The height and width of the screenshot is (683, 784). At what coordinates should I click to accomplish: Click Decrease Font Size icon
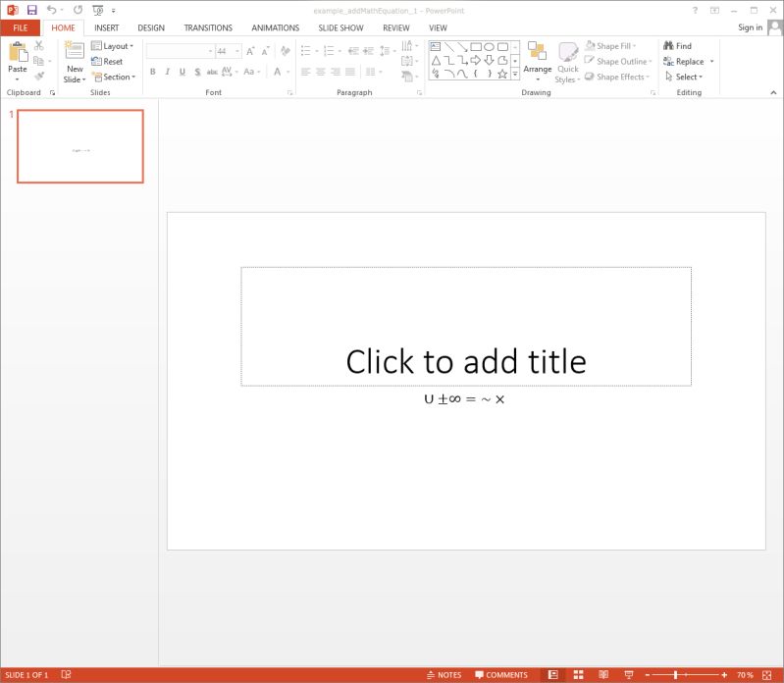point(266,51)
